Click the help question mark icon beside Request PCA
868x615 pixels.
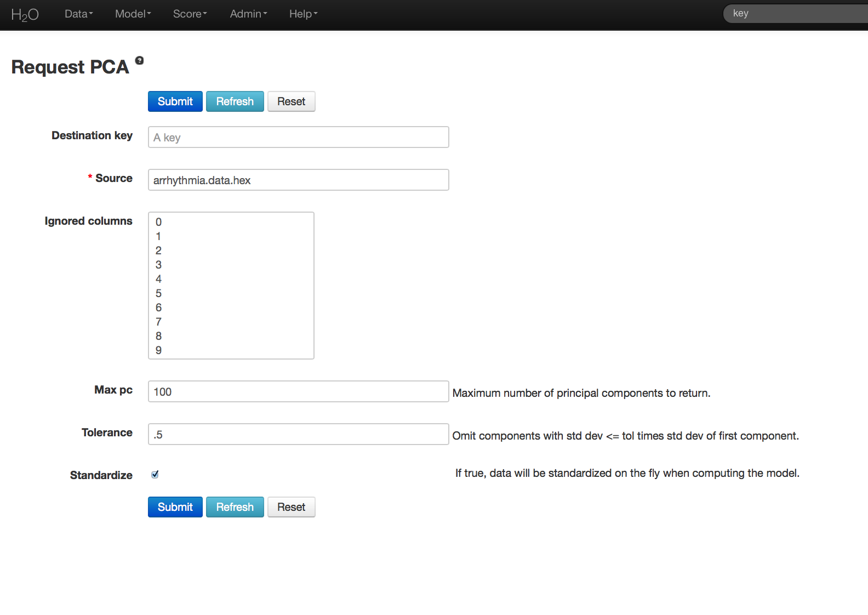click(139, 60)
